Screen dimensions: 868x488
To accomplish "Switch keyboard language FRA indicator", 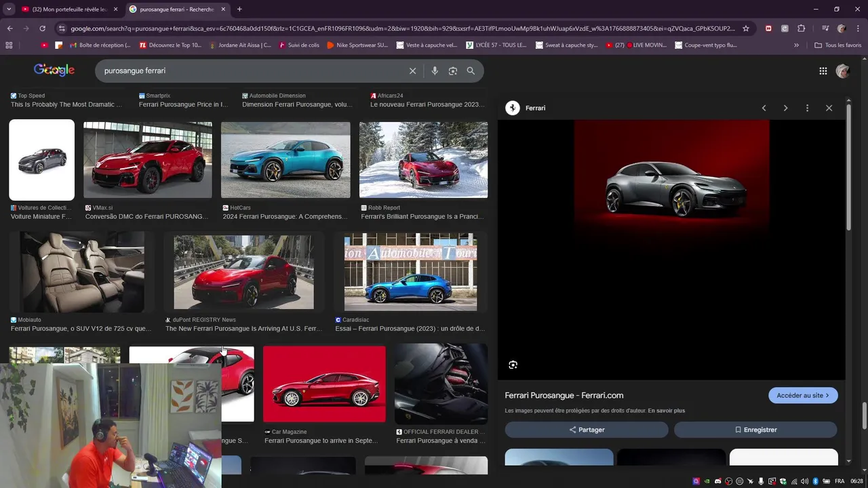I will (840, 481).
